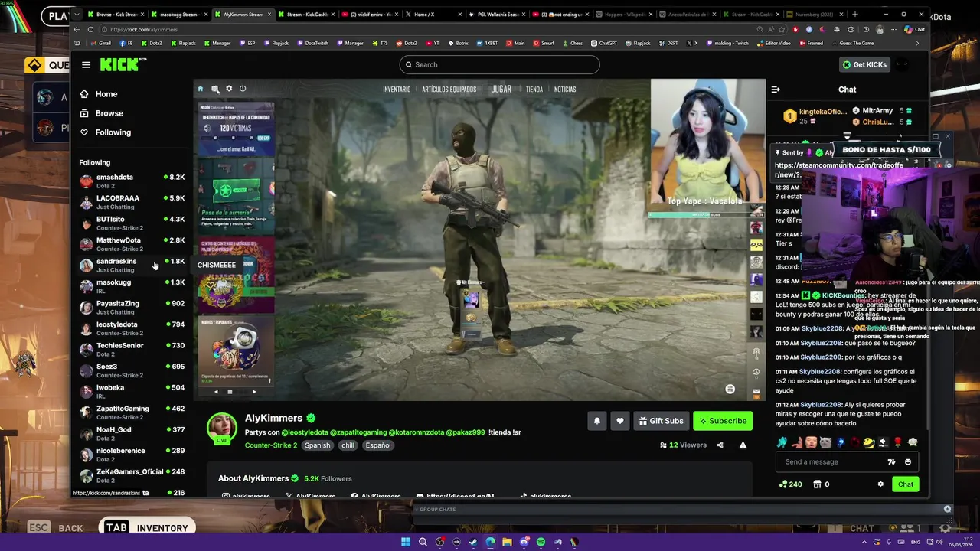Open BUTIsito channel in Following list

(132, 223)
